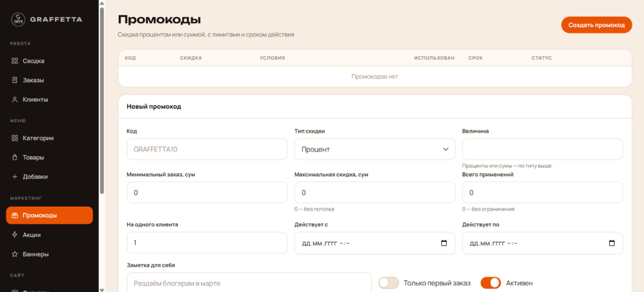
Task: Open Акции lightning bolt icon
Action: [15, 235]
